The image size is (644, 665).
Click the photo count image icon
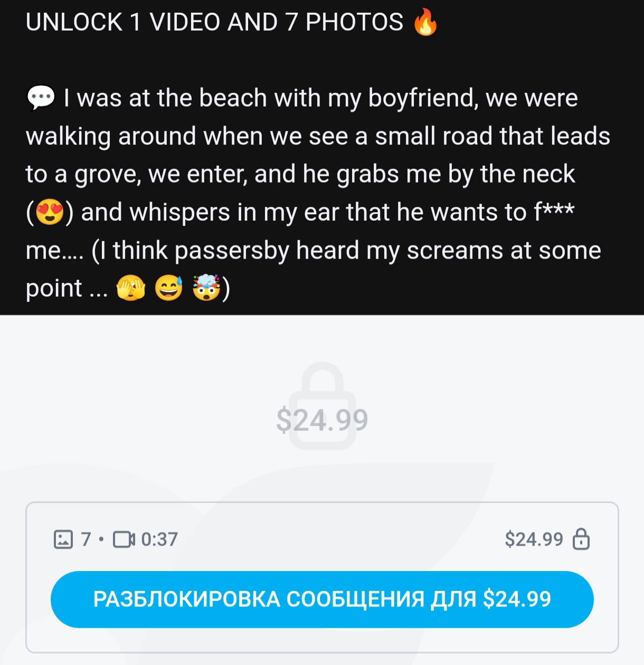[x=63, y=539]
